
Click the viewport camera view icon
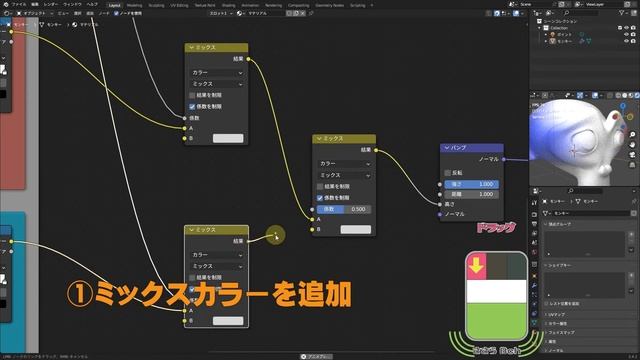[x=632, y=155]
